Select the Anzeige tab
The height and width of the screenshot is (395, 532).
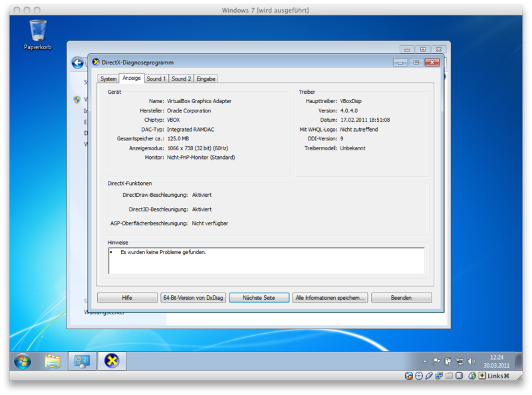[132, 78]
